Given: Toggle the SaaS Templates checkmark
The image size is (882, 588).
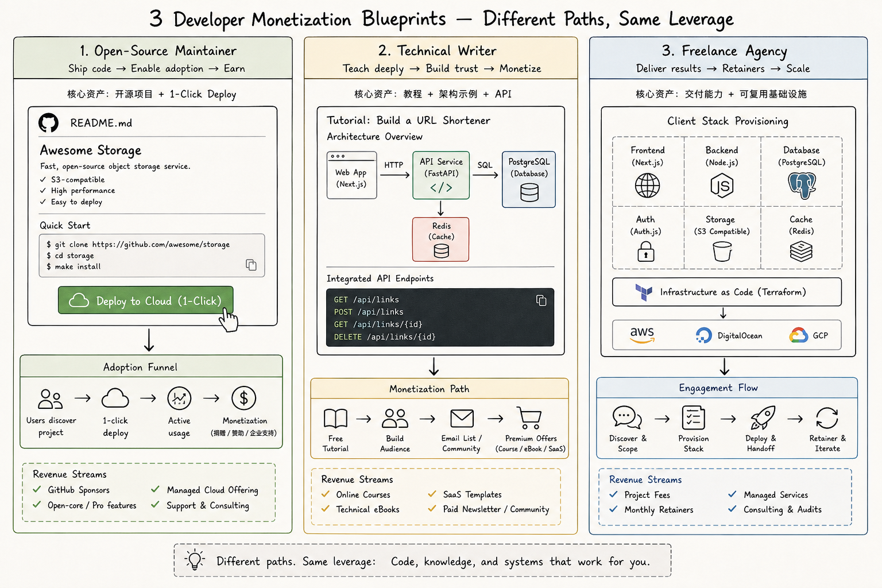Looking at the screenshot, I should (x=432, y=494).
